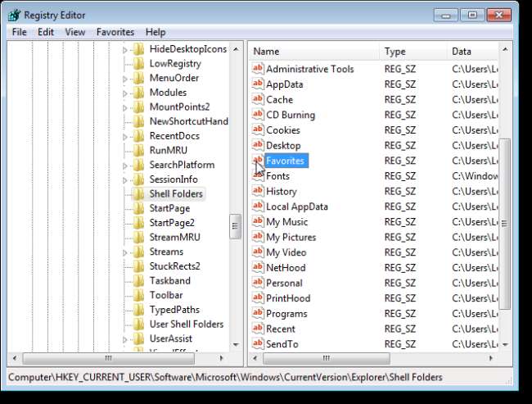Click the string icon beside CD Burning
Viewport: 532px width, 404px height.
click(x=258, y=115)
